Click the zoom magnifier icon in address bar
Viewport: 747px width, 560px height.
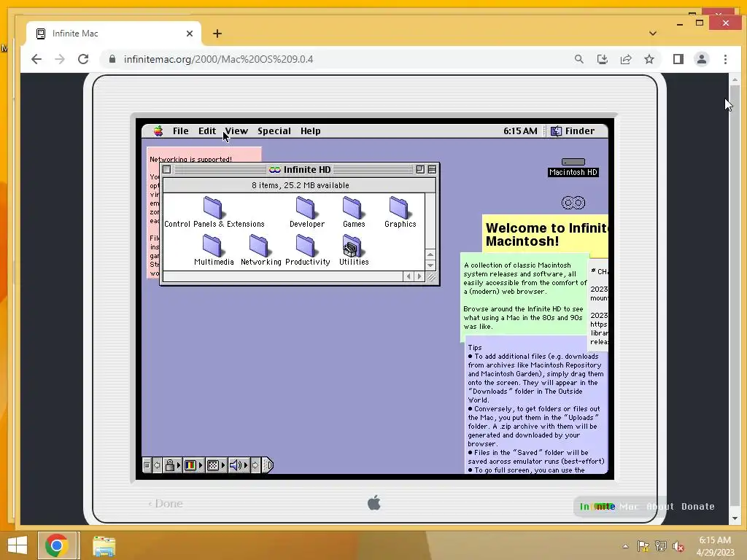578,59
